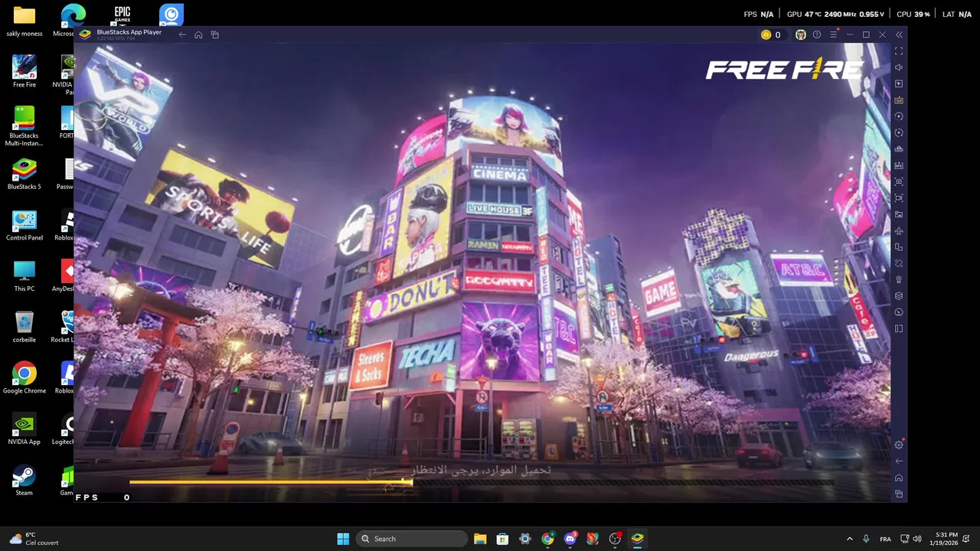Open Discord from taskbar
980x551 pixels.
tap(570, 539)
